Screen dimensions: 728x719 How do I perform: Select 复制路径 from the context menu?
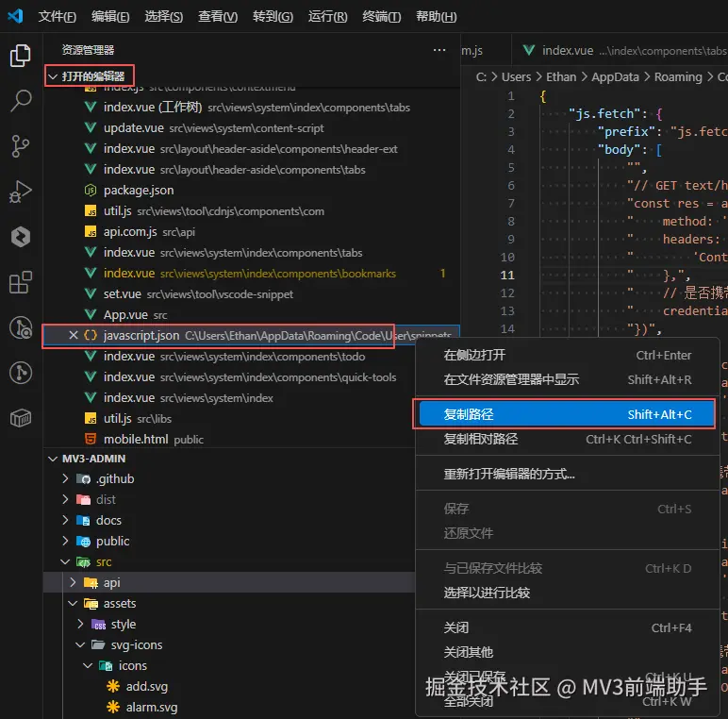pos(469,414)
